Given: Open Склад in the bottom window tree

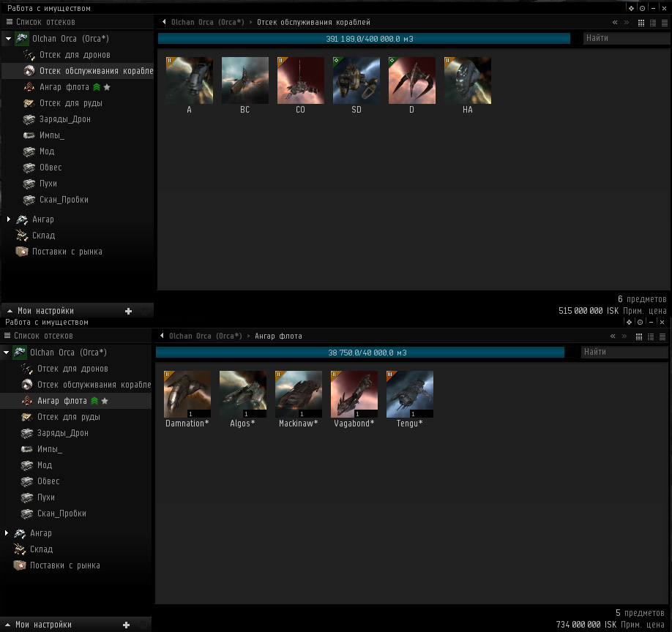Looking at the screenshot, I should pos(41,549).
